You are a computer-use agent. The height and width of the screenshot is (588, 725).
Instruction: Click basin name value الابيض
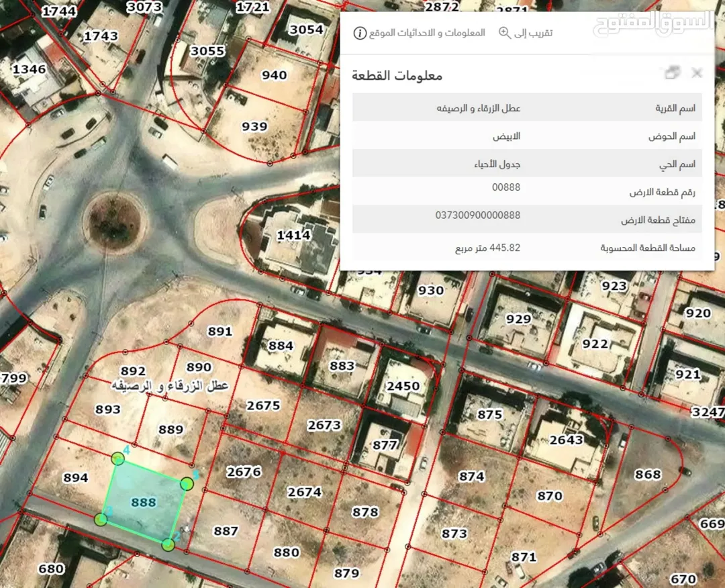click(x=506, y=136)
